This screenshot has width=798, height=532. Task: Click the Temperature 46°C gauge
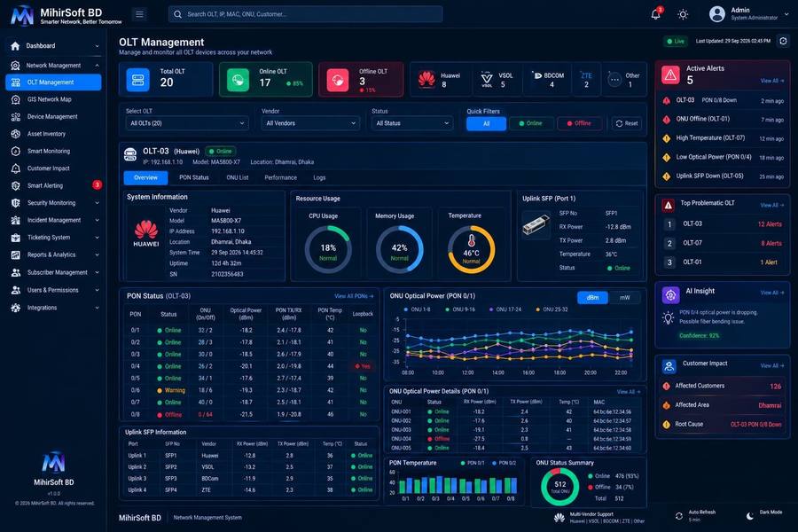pos(472,249)
